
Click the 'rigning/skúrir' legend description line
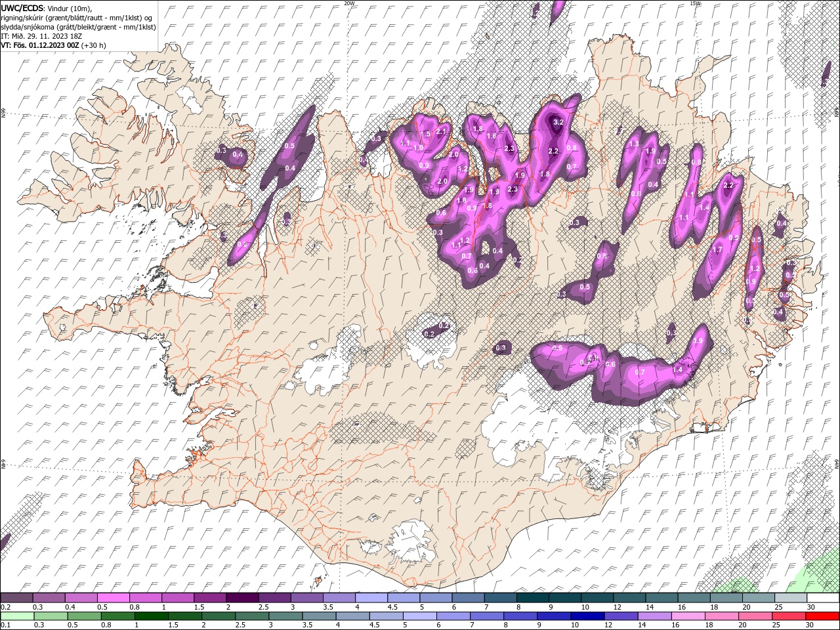point(76,18)
